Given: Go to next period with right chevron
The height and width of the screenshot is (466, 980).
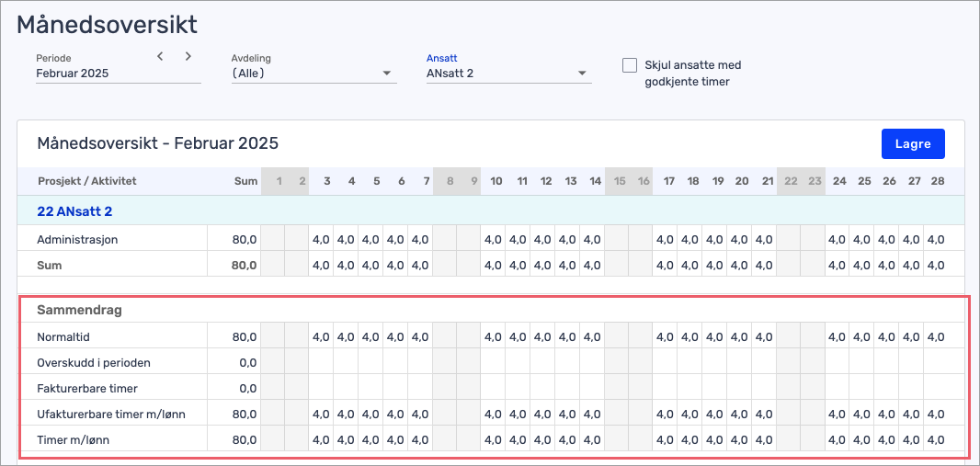Looking at the screenshot, I should 188,56.
